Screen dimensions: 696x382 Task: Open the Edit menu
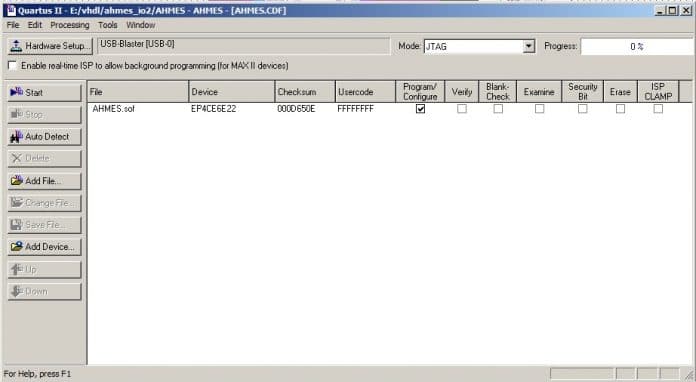pos(35,25)
